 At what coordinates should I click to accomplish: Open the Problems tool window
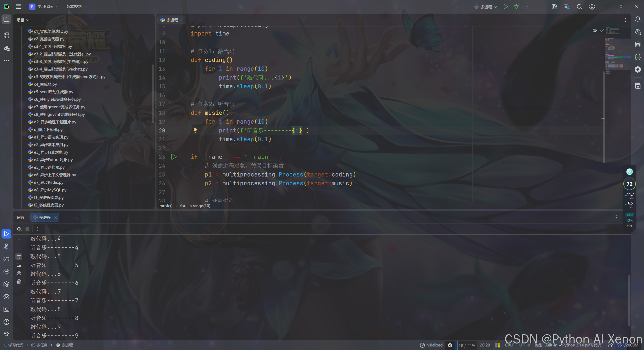(x=7, y=322)
